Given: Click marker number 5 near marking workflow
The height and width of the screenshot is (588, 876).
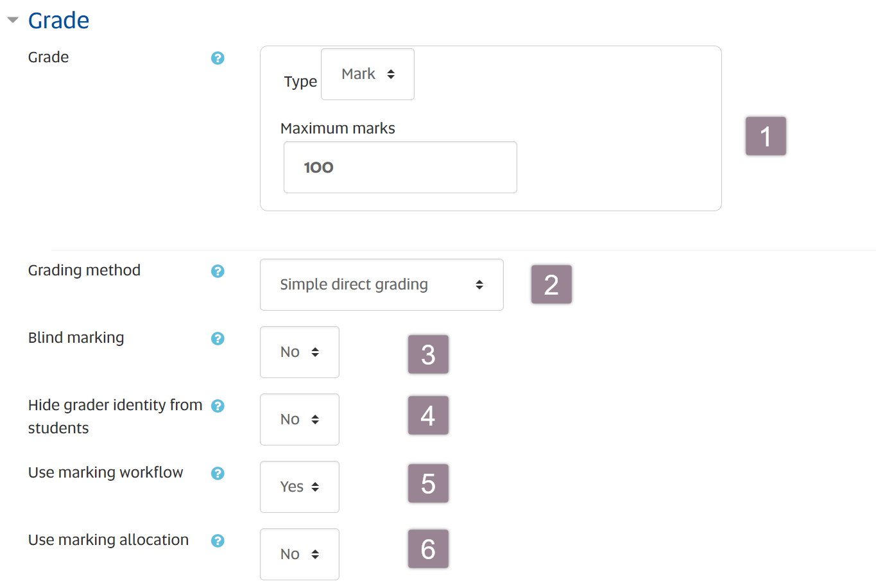Looking at the screenshot, I should [x=428, y=483].
